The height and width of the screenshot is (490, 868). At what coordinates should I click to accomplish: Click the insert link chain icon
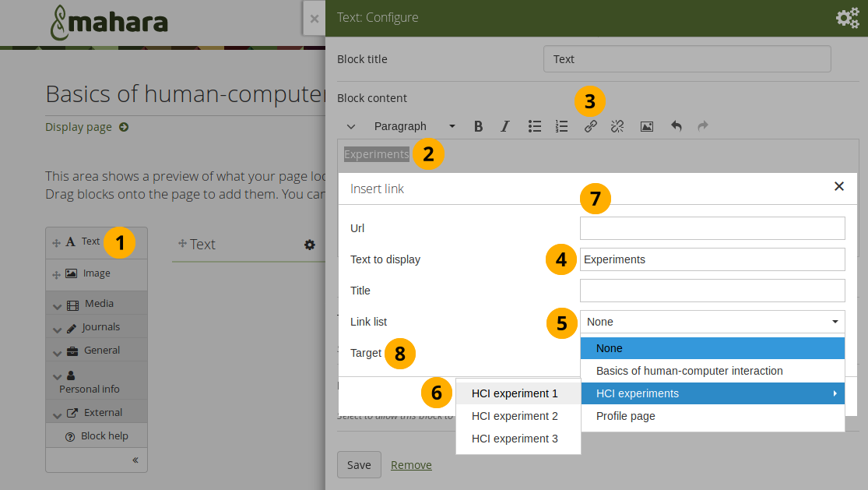coord(591,126)
